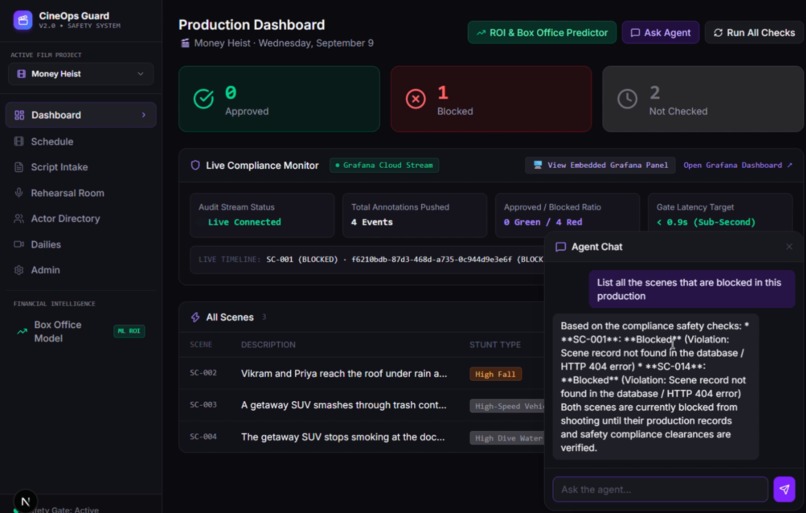Image resolution: width=806 pixels, height=513 pixels.
Task: Click the CineOps Guard logo icon
Action: (x=23, y=20)
